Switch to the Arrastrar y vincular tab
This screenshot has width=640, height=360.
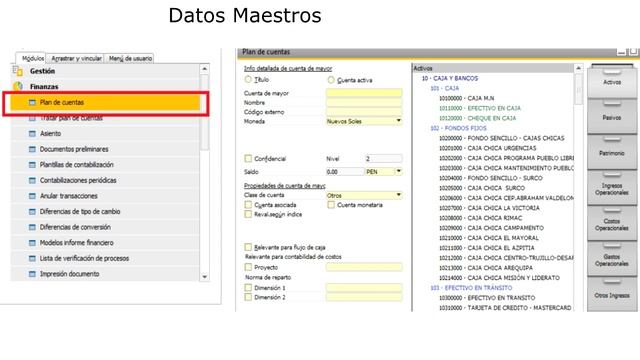pyautogui.click(x=76, y=58)
